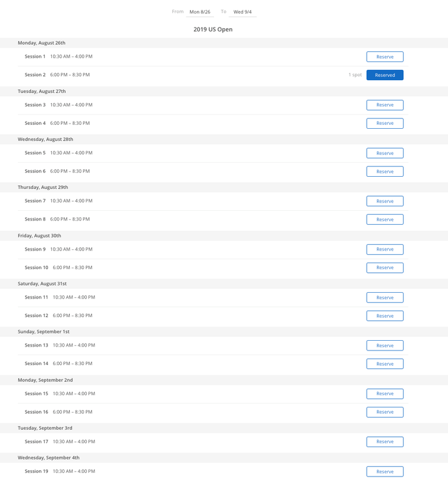Reserve Session 10 evening slot

coord(385,268)
